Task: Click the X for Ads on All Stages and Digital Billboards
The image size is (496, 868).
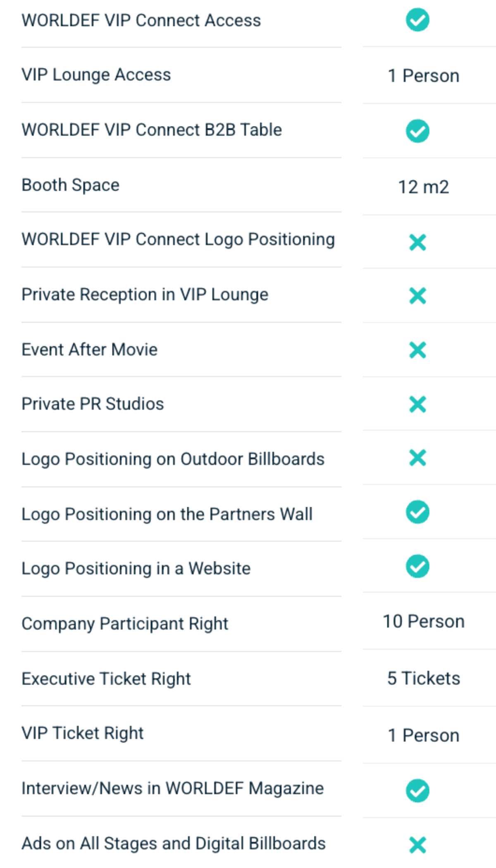Action: (417, 845)
